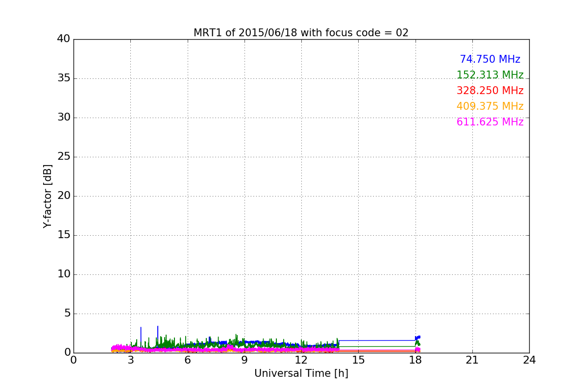Select the 611.625 MHz legend label
This screenshot has width=588, height=392.
(x=490, y=122)
